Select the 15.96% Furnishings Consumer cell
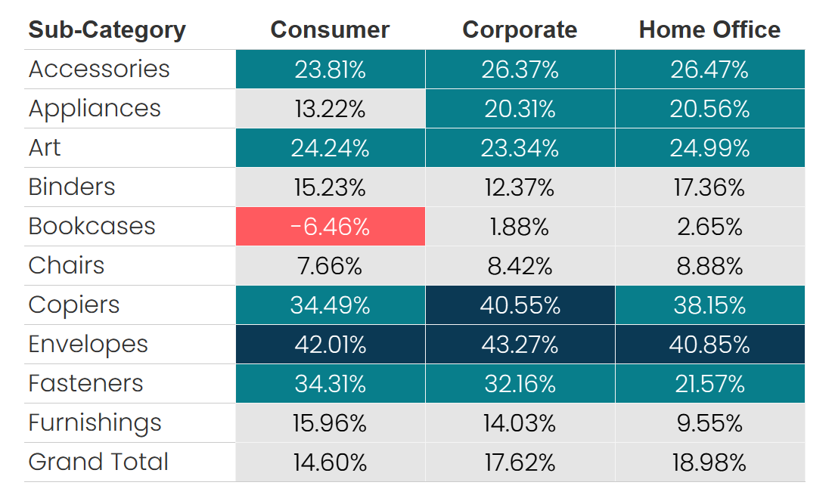 [x=331, y=423]
